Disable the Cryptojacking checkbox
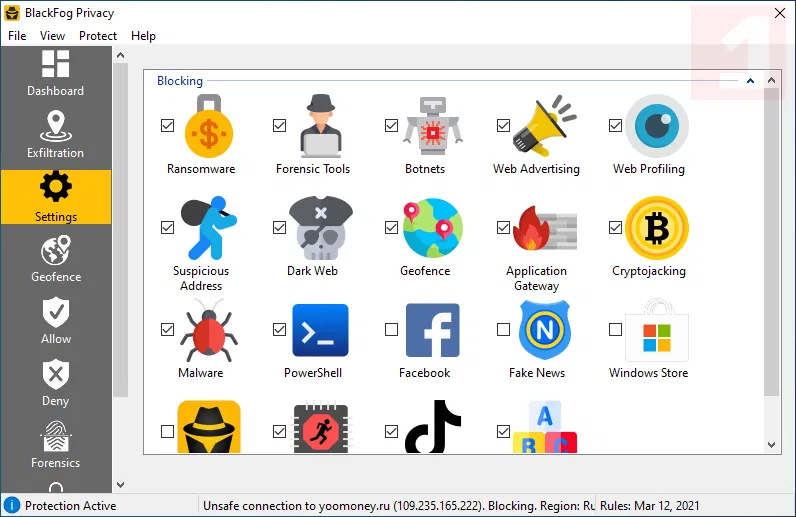Viewport: 796px width, 517px height. (x=615, y=228)
